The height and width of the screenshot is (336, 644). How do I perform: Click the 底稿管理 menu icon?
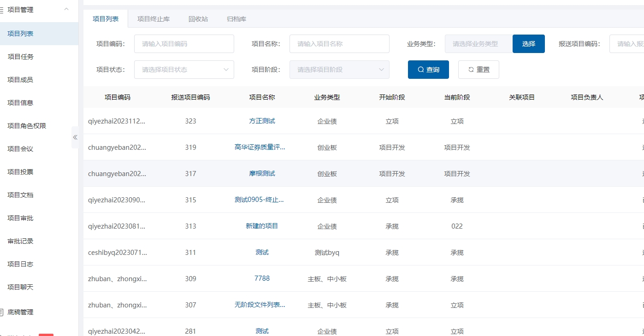pos(1,312)
